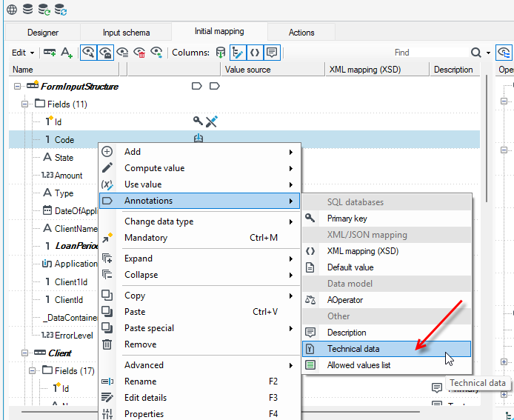Click the magnifier search icon next to Find

pos(476,53)
